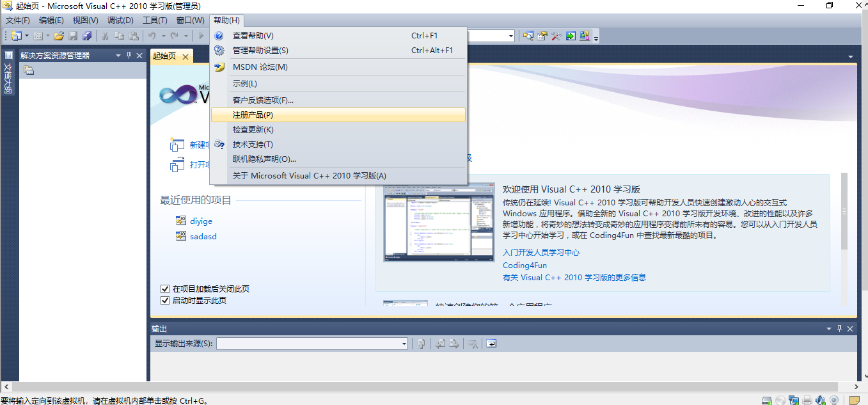The height and width of the screenshot is (405, 868).
Task: Toggle word wrap in Output panel
Action: coord(491,344)
